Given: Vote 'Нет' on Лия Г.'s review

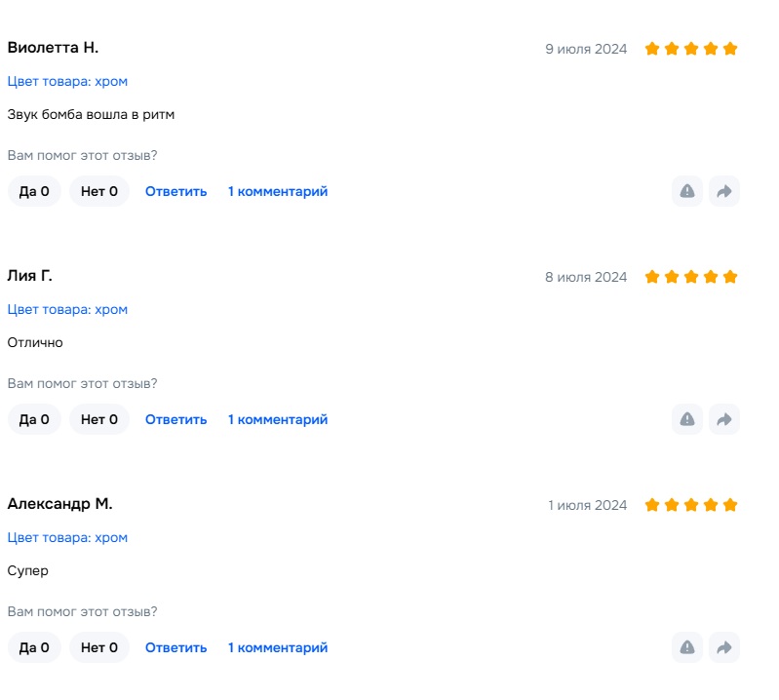Looking at the screenshot, I should 99,419.
